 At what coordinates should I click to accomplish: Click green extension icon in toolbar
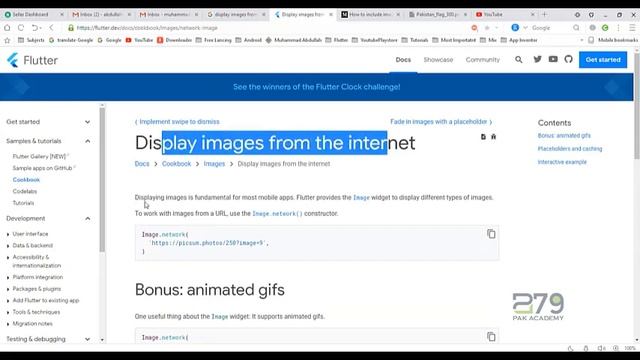(x=605, y=28)
